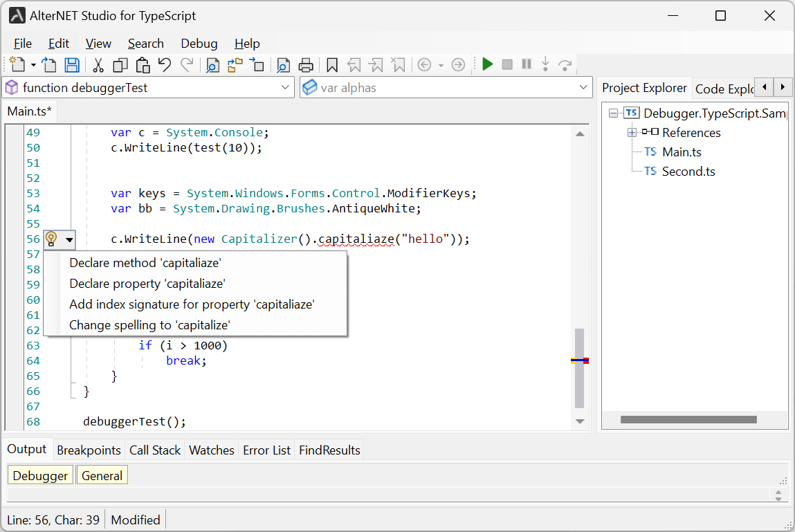Click the editor scroll down arrow
The width and height of the screenshot is (795, 532).
tap(580, 421)
